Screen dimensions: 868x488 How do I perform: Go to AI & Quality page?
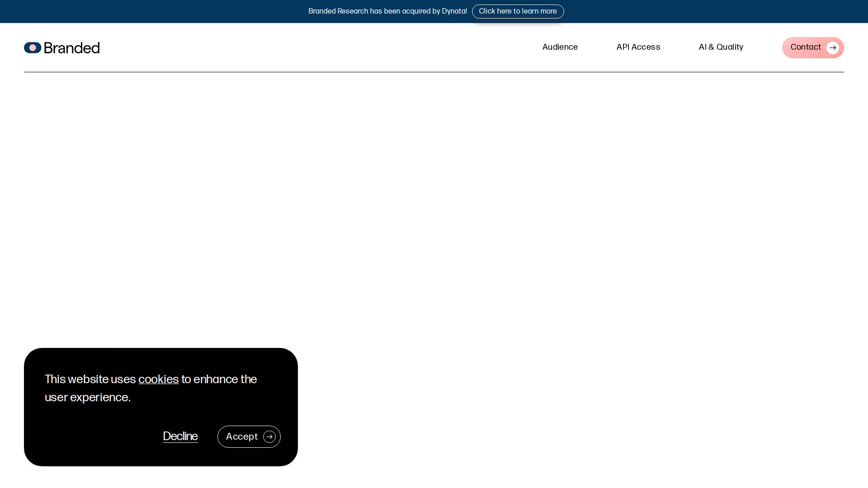pos(721,47)
